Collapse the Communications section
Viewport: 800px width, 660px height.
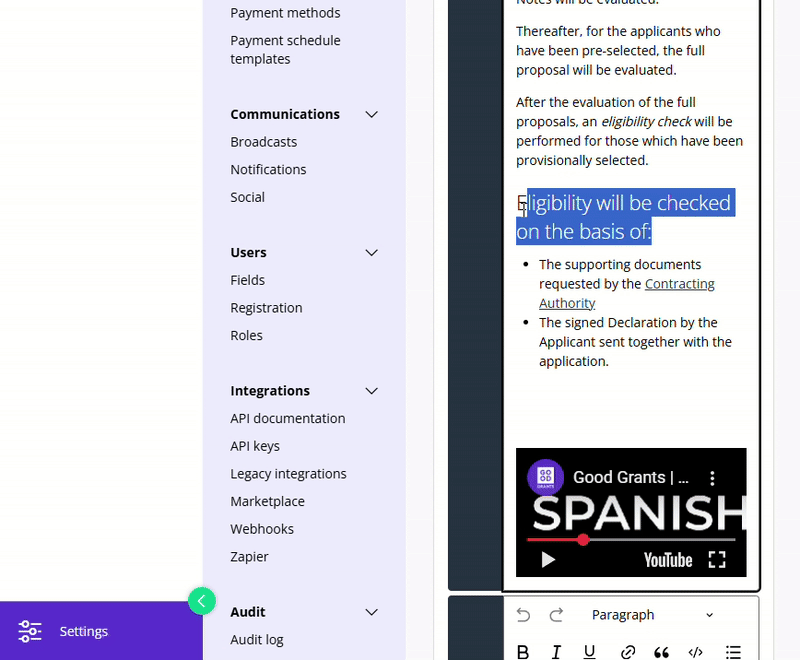coord(371,115)
